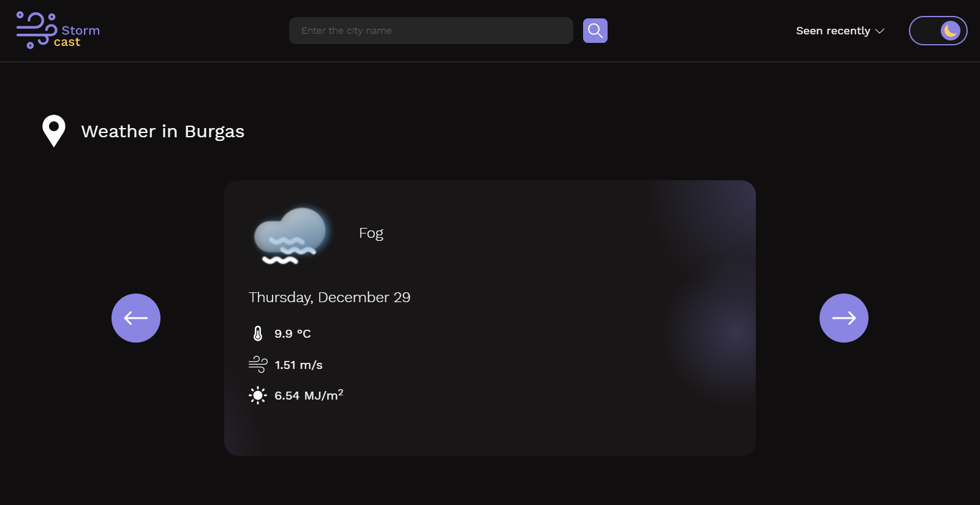The image size is (980, 505).
Task: Click the Stormcast wind logo icon
Action: 36,30
